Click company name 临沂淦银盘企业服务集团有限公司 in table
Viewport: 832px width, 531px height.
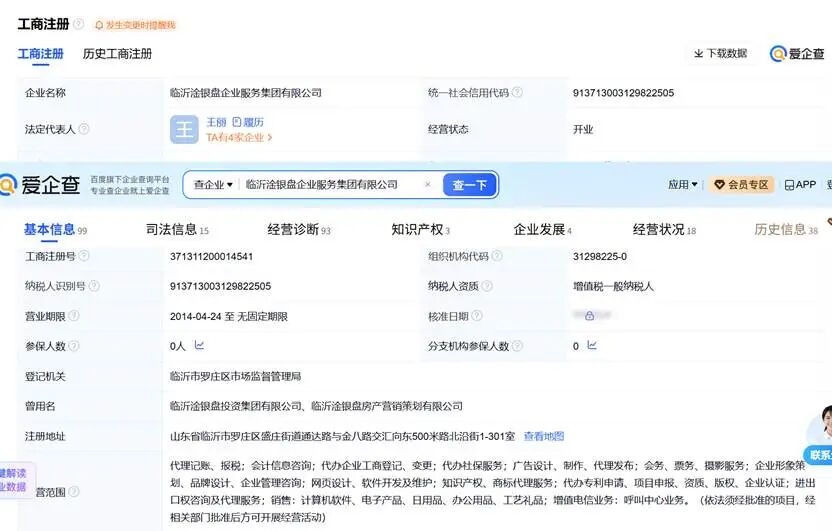coord(246,93)
